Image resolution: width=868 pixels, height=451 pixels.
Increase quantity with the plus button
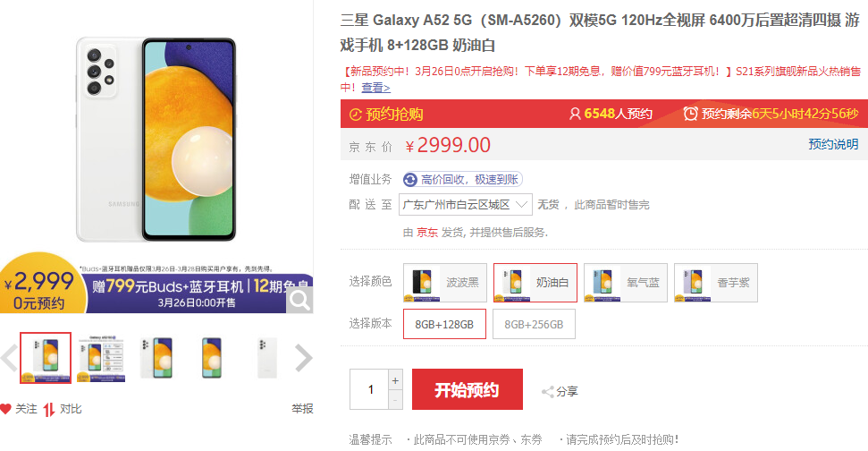tap(396, 380)
